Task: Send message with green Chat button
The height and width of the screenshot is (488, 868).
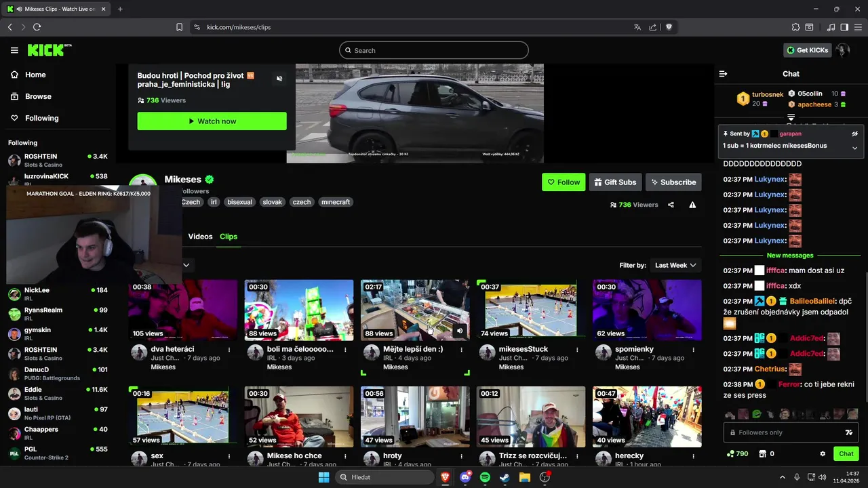Action: pyautogui.click(x=846, y=454)
